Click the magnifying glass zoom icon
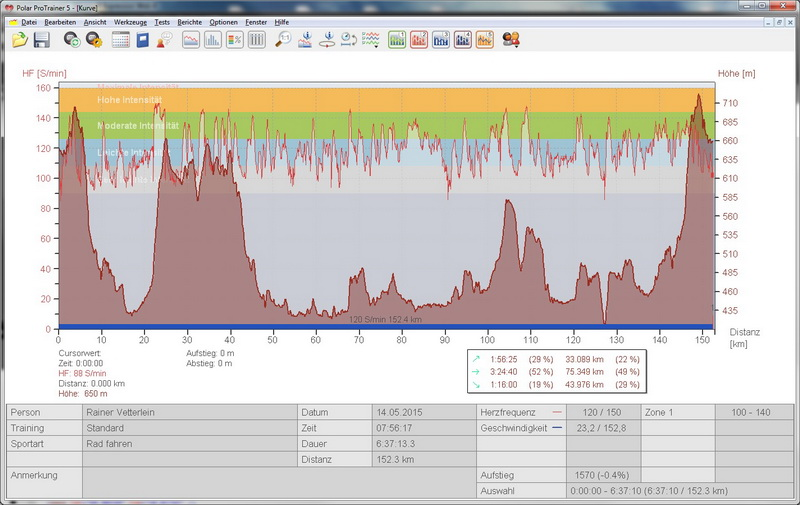The width and height of the screenshot is (800, 505). click(283, 40)
